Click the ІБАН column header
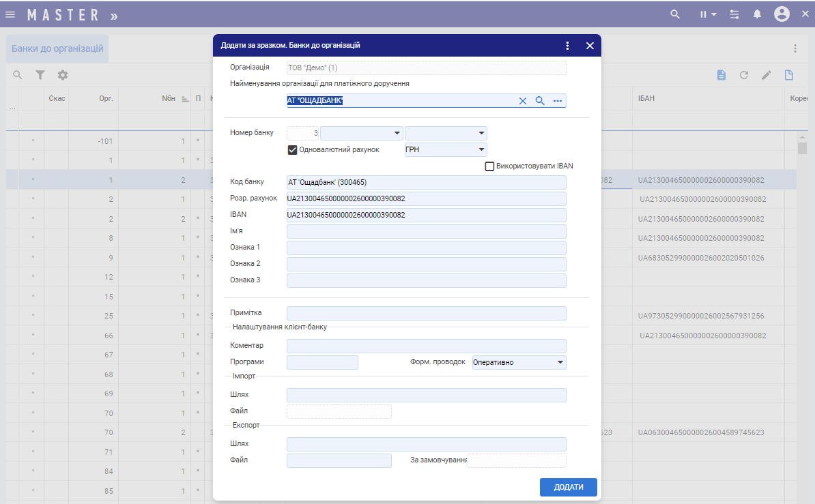The image size is (815, 504). [646, 99]
